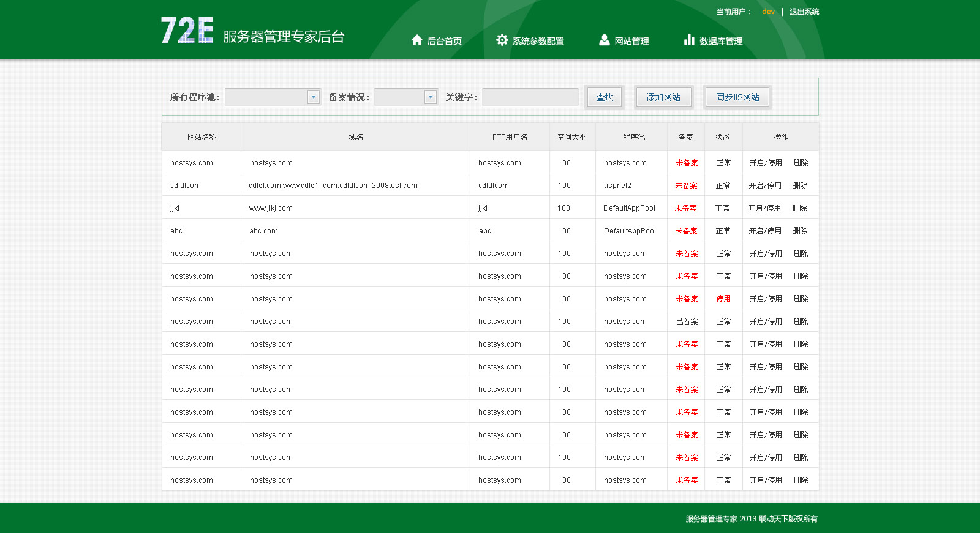Click 正常 status in the abc row
Image resolution: width=980 pixels, height=533 pixels.
point(723,231)
